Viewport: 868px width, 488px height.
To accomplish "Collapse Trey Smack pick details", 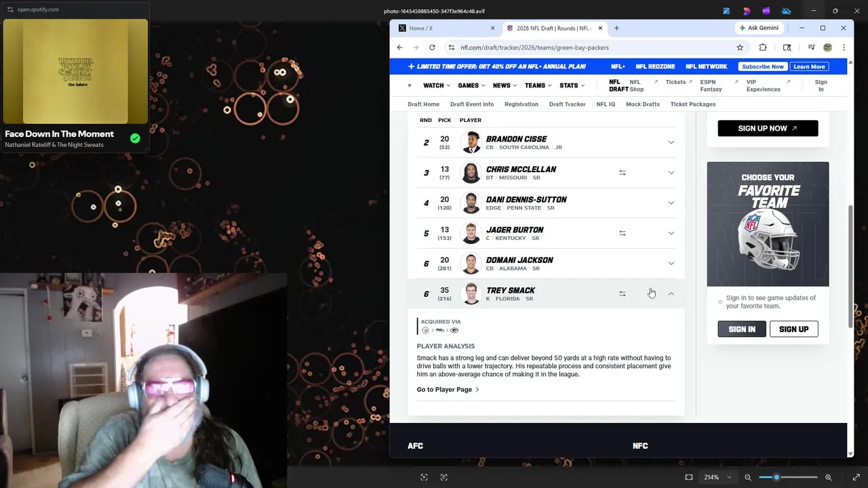I will [x=671, y=293].
